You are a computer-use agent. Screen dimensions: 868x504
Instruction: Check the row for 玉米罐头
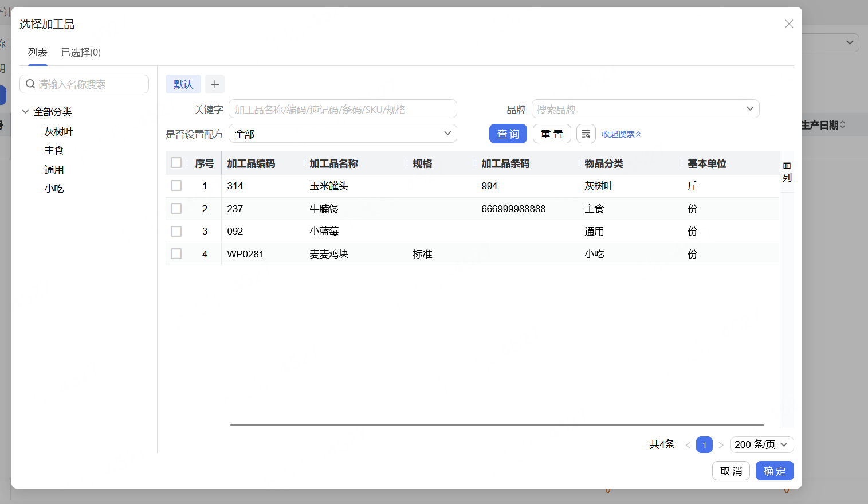(176, 186)
